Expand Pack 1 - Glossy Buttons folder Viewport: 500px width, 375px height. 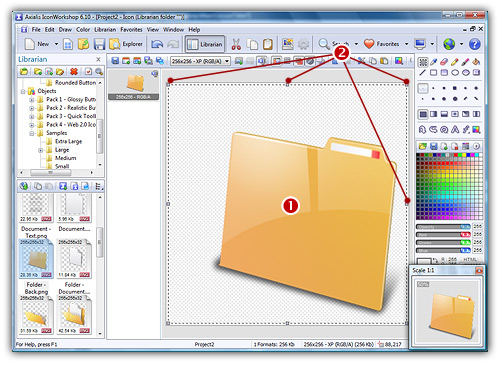[x=32, y=99]
